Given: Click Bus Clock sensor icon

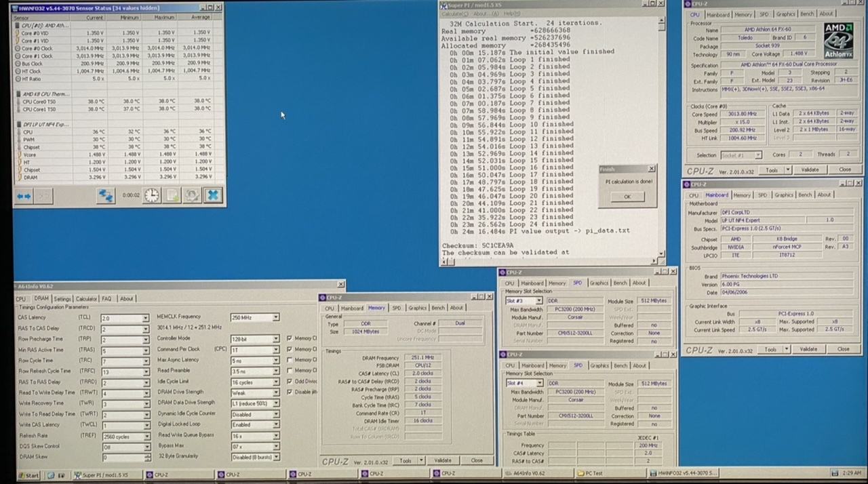Looking at the screenshot, I should pyautogui.click(x=17, y=63).
